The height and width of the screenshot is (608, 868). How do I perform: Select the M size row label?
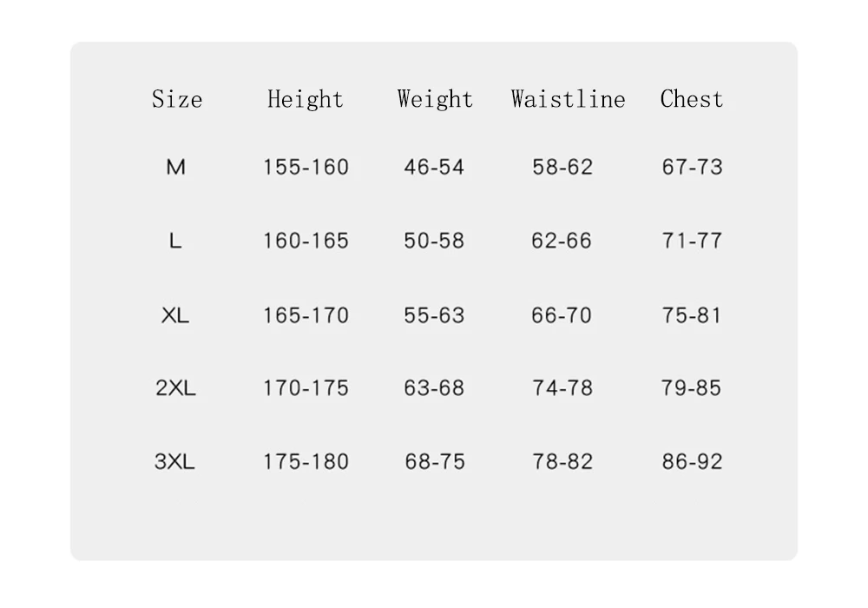(x=175, y=167)
